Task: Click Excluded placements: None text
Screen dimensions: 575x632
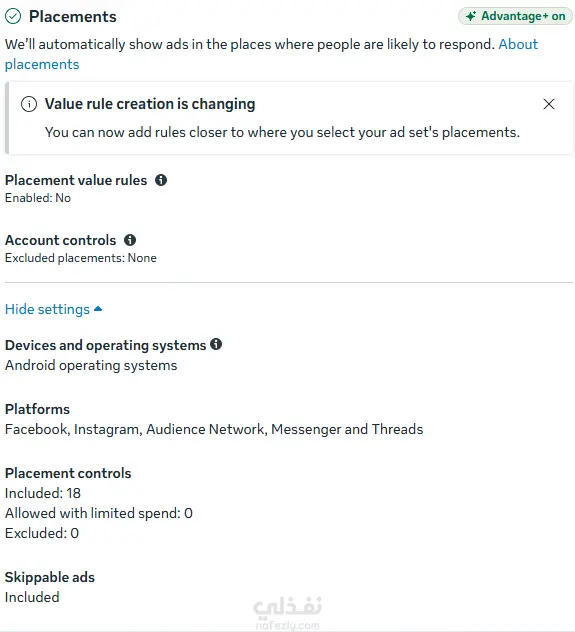Action: (81, 258)
